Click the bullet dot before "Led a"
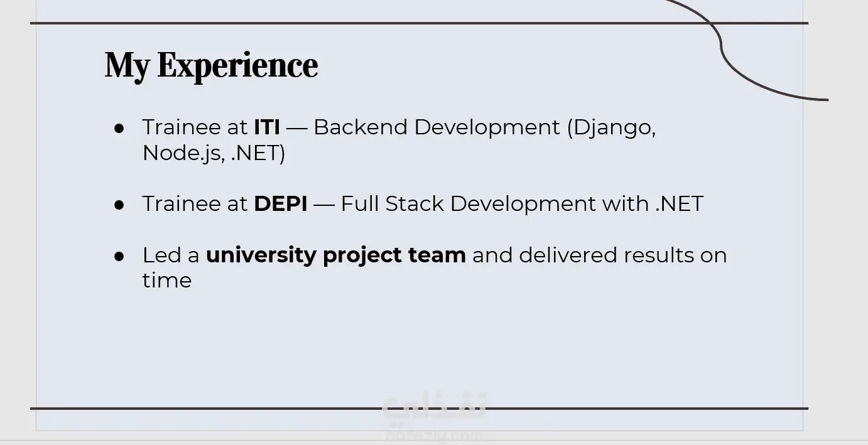 pyautogui.click(x=119, y=256)
